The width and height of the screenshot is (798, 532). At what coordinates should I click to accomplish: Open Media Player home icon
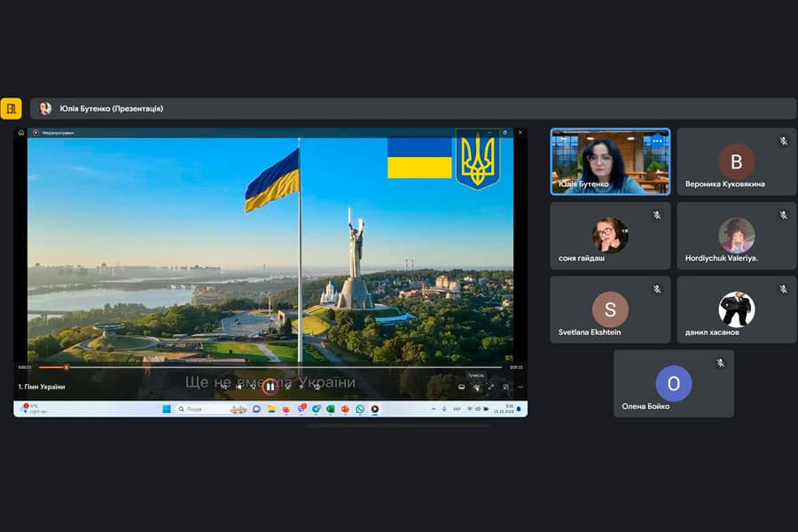[21, 132]
